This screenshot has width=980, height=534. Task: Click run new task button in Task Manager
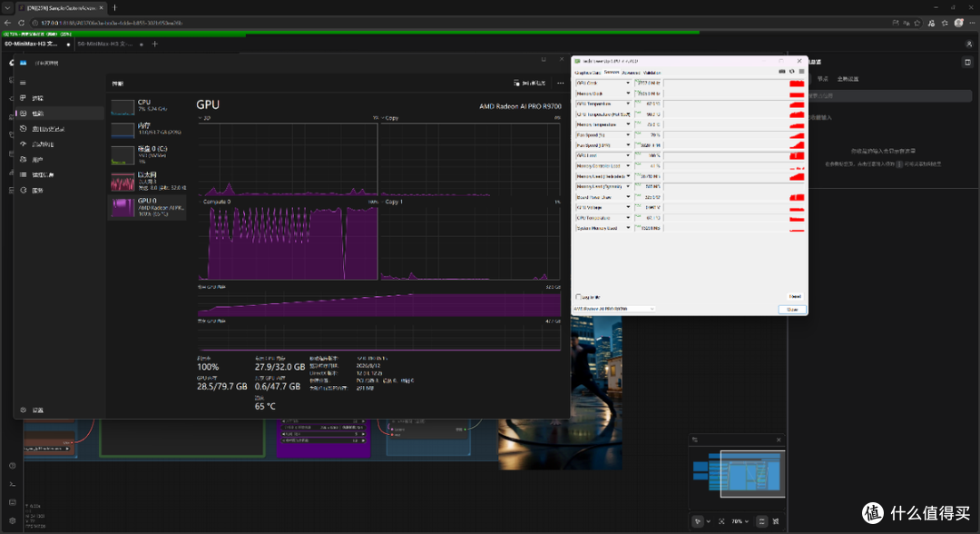(529, 84)
